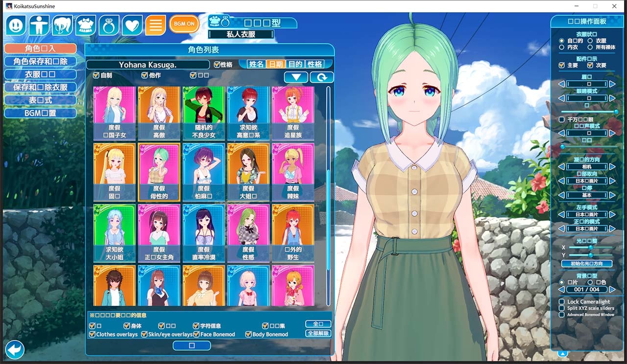
Task: Select the accessories ring icon
Action: 109,24
